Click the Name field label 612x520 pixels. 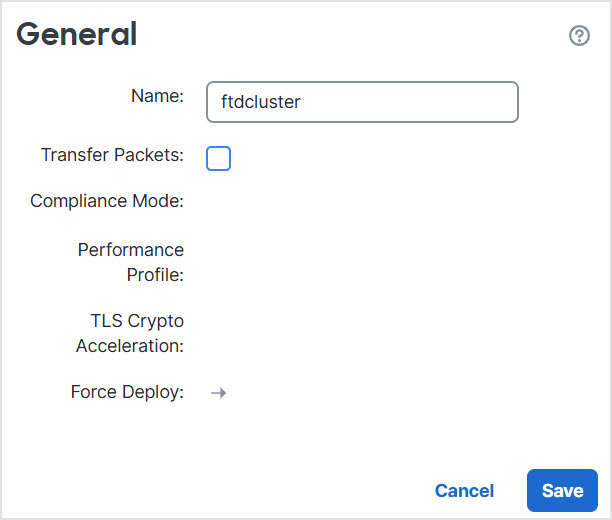[157, 96]
